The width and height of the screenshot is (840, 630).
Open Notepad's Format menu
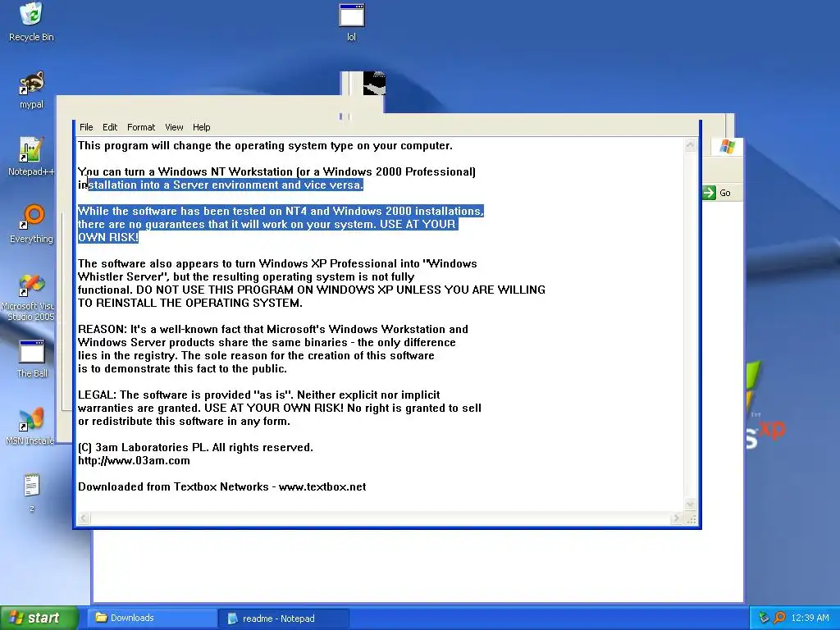coord(141,127)
